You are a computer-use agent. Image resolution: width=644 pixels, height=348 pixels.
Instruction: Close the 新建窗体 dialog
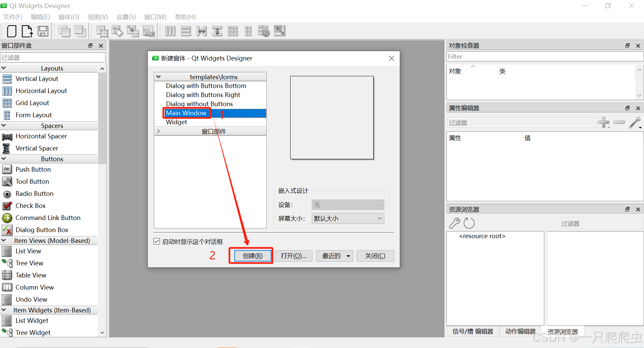point(391,58)
